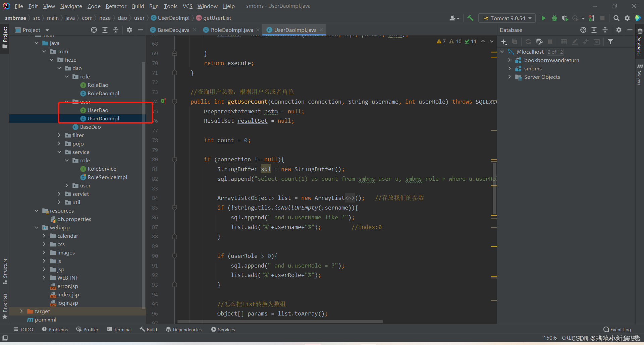Toggle the Favorites tool window stripe button
The width and height of the screenshot is (644, 345).
coord(5,306)
